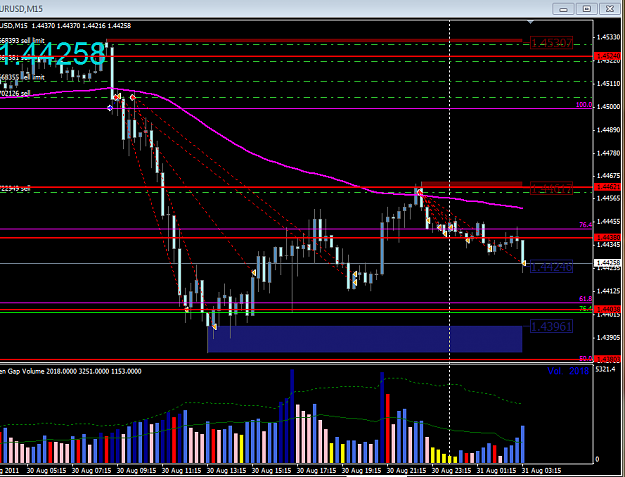Click the "1.45330" price axis value
Viewport: 625px width, 477px height.
[607, 37]
